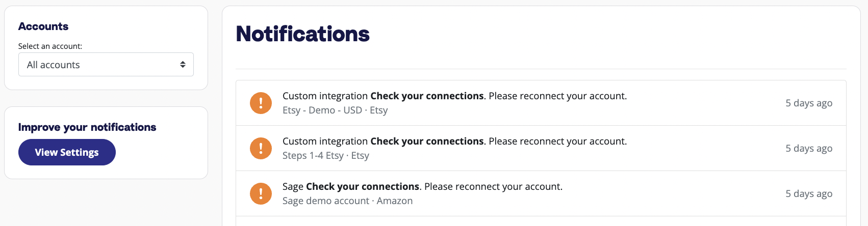Click the Select an account label
This screenshot has height=226, width=868.
[x=50, y=46]
